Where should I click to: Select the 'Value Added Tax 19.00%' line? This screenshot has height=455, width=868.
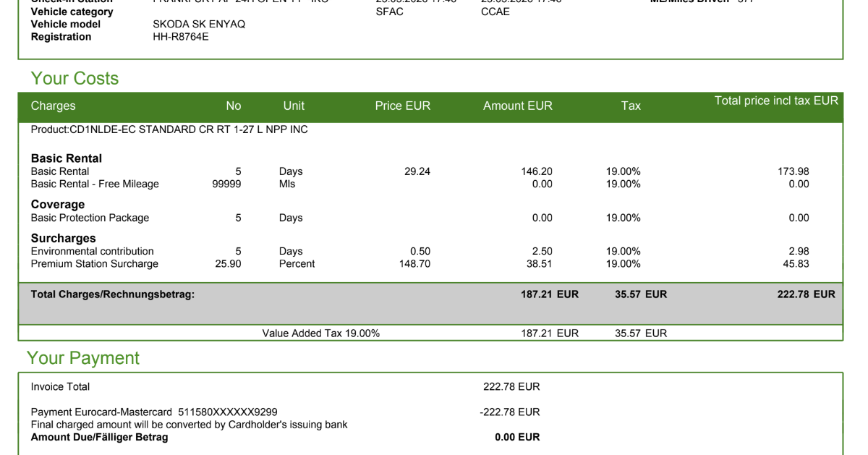pos(321,333)
